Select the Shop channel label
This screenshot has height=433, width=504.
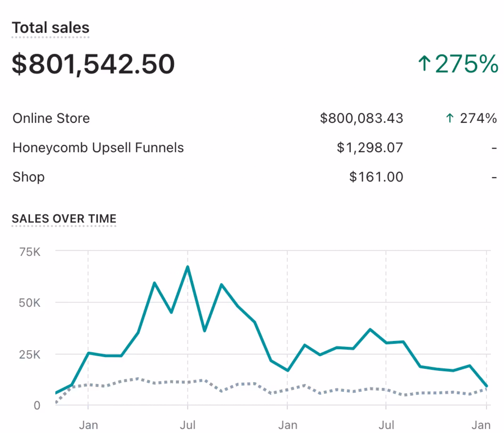pyautogui.click(x=29, y=177)
